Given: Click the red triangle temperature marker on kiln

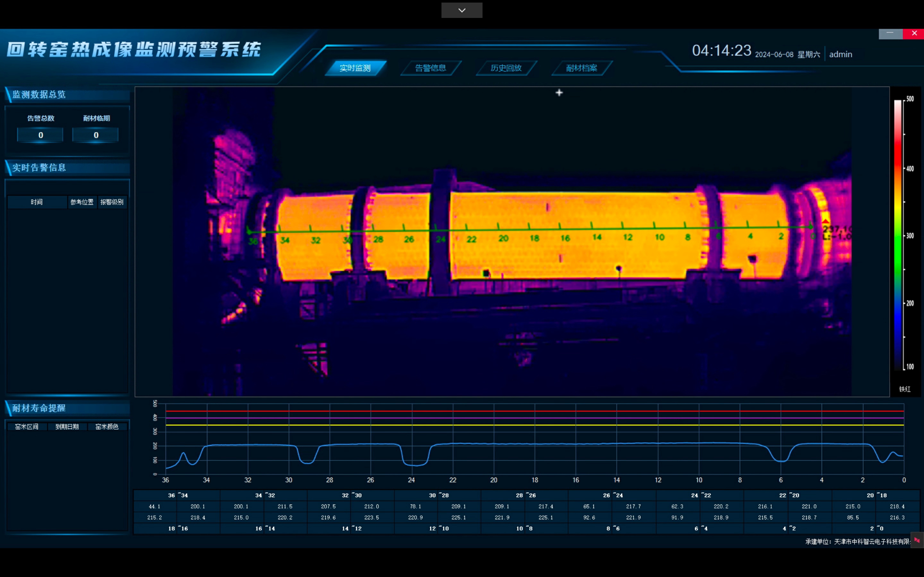Looking at the screenshot, I should [826, 221].
